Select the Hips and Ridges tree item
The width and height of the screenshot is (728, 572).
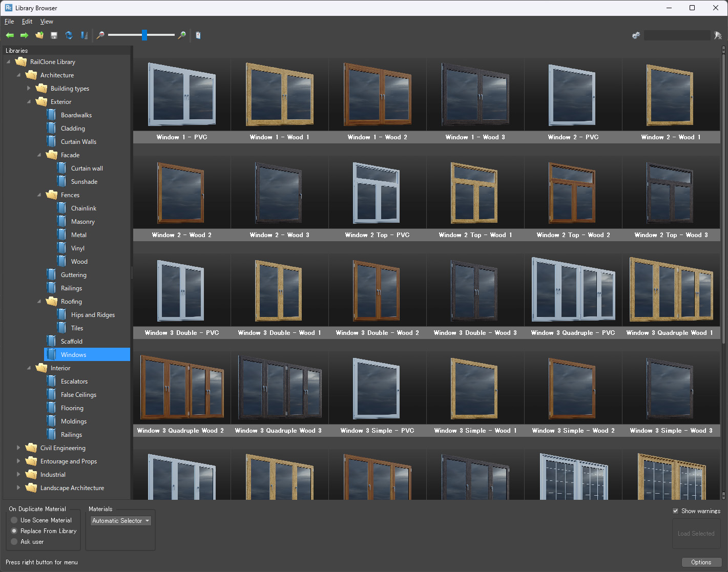[93, 315]
